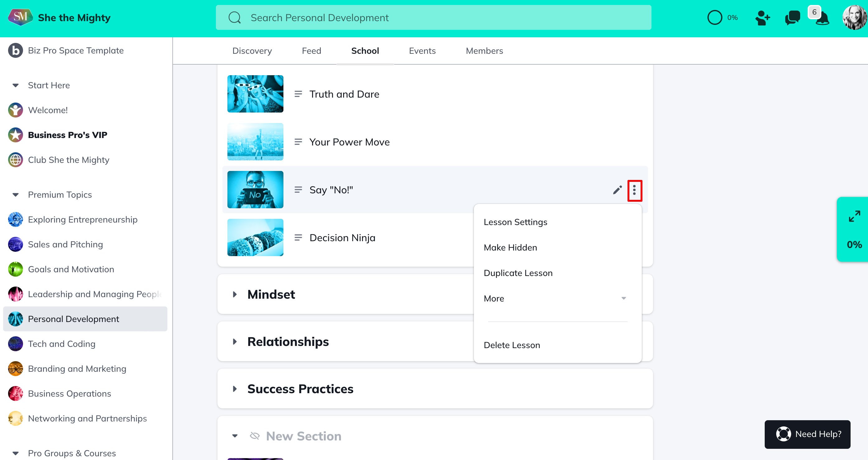Switch to the Events tab
868x460 pixels.
422,51
